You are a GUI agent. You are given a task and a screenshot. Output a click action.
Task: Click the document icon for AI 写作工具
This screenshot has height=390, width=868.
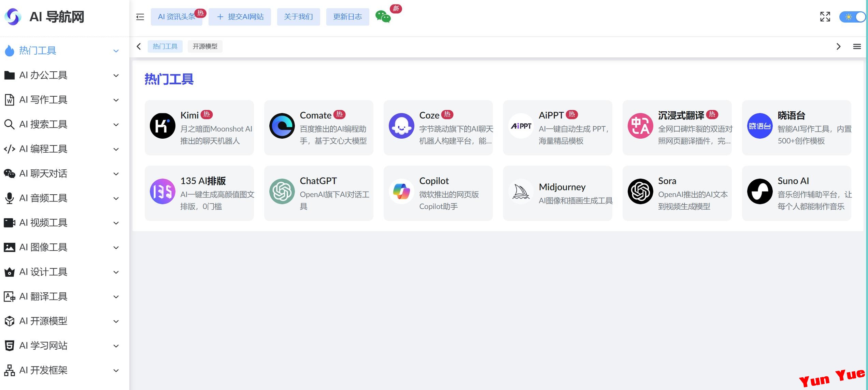pos(10,100)
